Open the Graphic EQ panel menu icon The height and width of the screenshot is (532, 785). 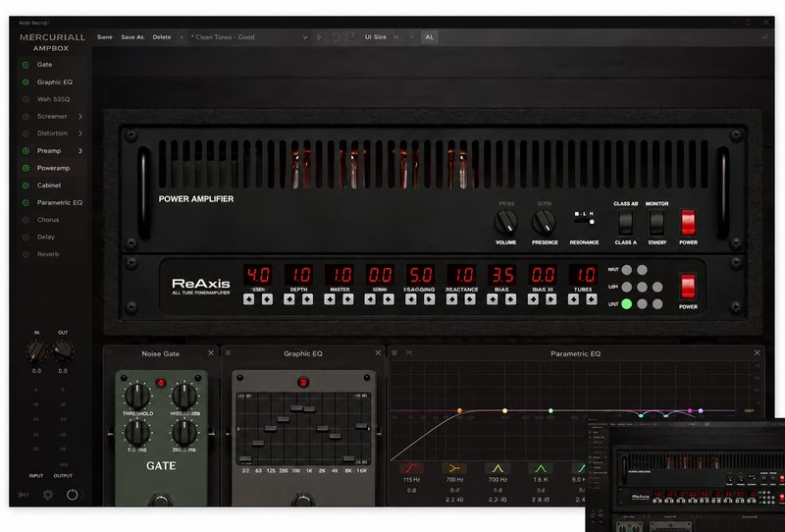point(228,353)
